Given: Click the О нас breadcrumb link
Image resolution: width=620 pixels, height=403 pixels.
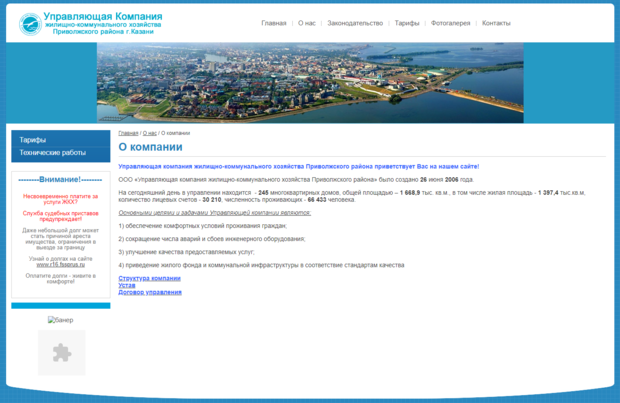Looking at the screenshot, I should coord(149,132).
